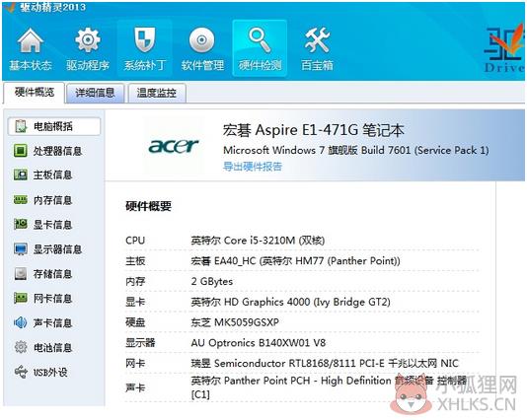Viewport: 527px width, 420px height.
Task: Switch to 详细信息 tab
Action: pyautogui.click(x=95, y=93)
